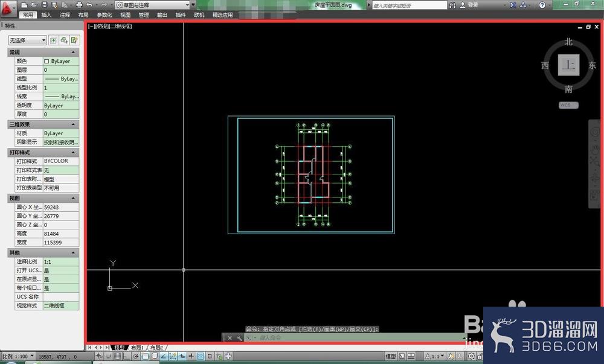Click Quick View Layouts icon beside 模型 in status bar

[x=402, y=356]
